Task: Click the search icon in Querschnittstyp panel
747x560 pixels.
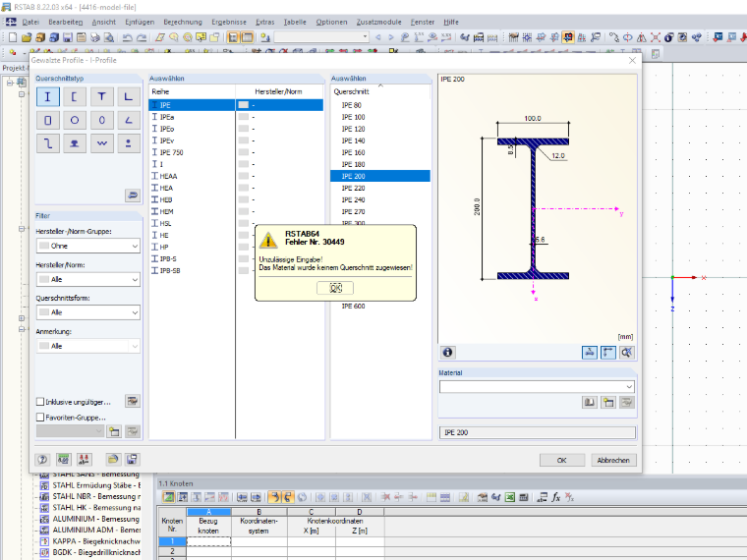Action: (133, 196)
